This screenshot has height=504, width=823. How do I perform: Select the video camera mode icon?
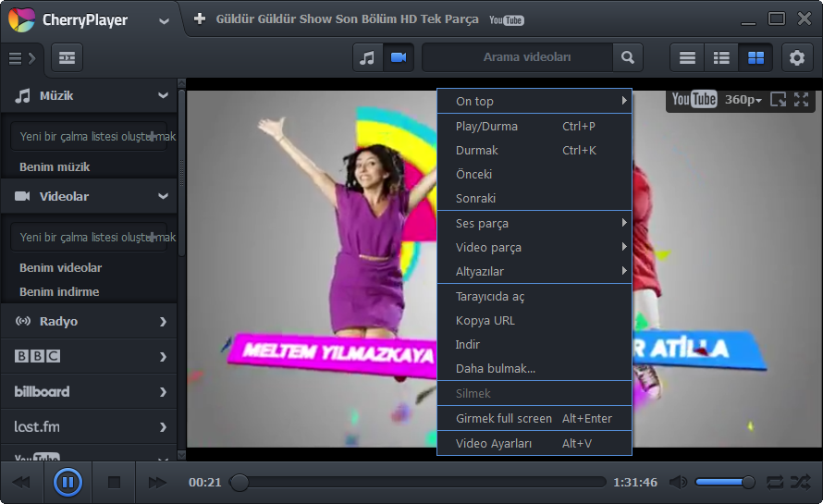tap(399, 57)
